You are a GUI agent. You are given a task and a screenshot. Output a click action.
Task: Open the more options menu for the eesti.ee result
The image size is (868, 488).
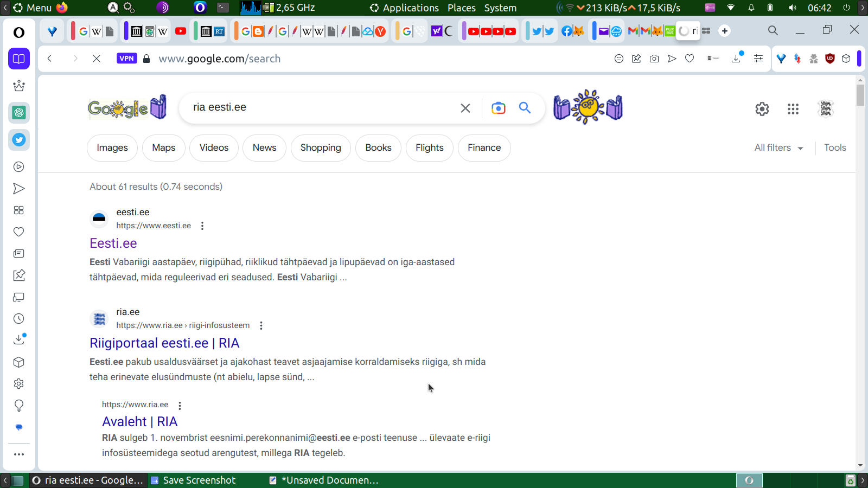[x=202, y=226]
